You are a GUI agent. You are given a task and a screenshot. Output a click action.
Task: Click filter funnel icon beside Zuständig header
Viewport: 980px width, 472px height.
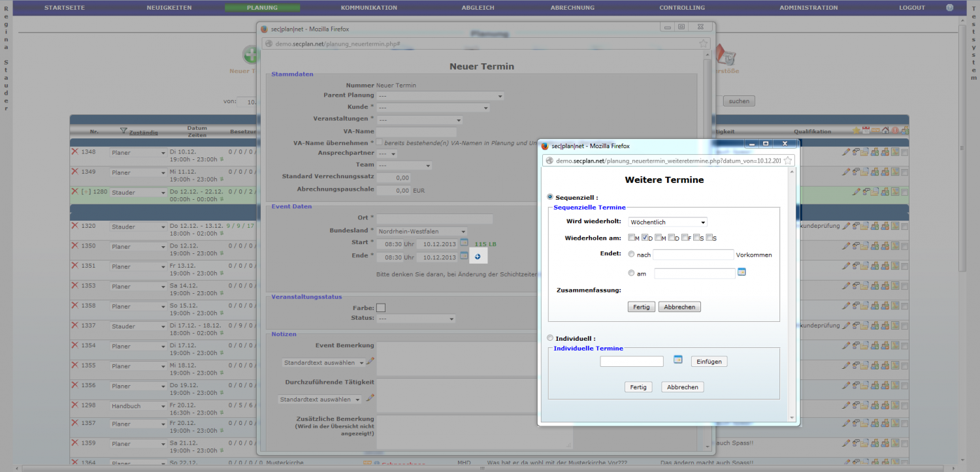(x=123, y=131)
